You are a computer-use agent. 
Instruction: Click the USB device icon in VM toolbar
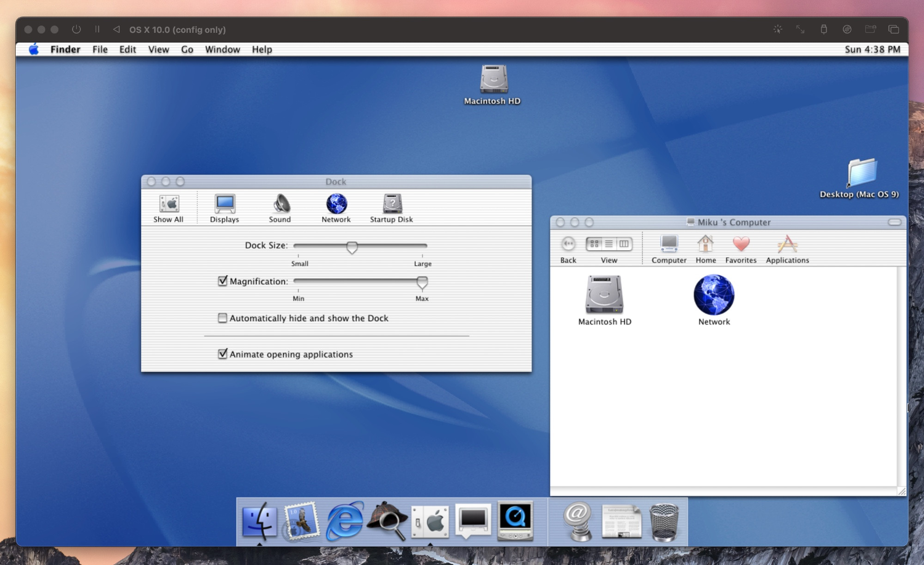[824, 30]
